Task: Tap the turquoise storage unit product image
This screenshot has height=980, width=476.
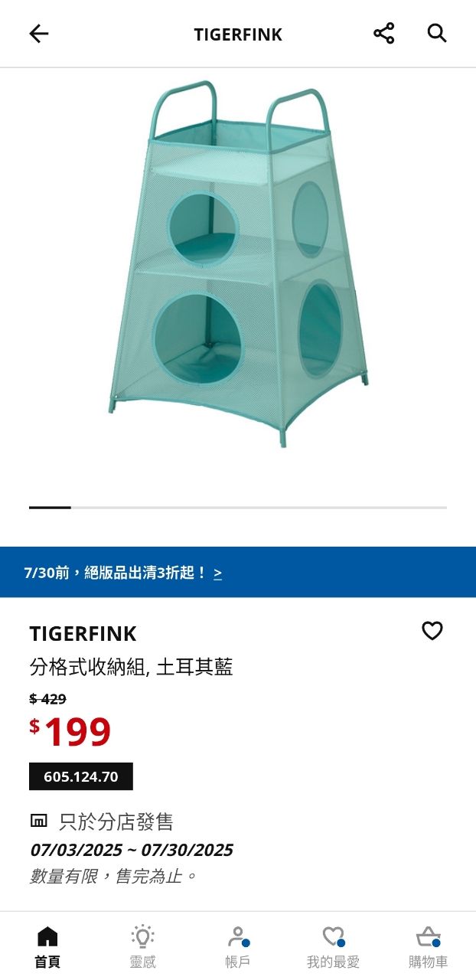Action: 238,264
